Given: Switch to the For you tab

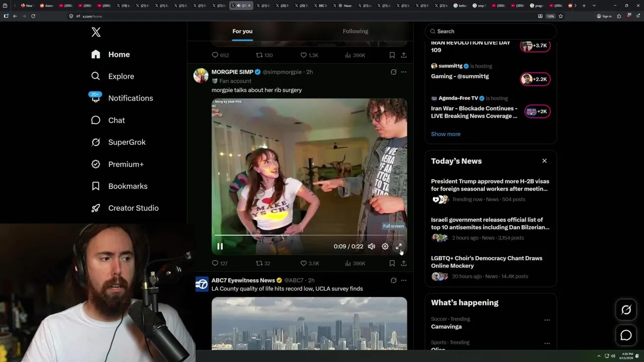Looking at the screenshot, I should coord(243,31).
